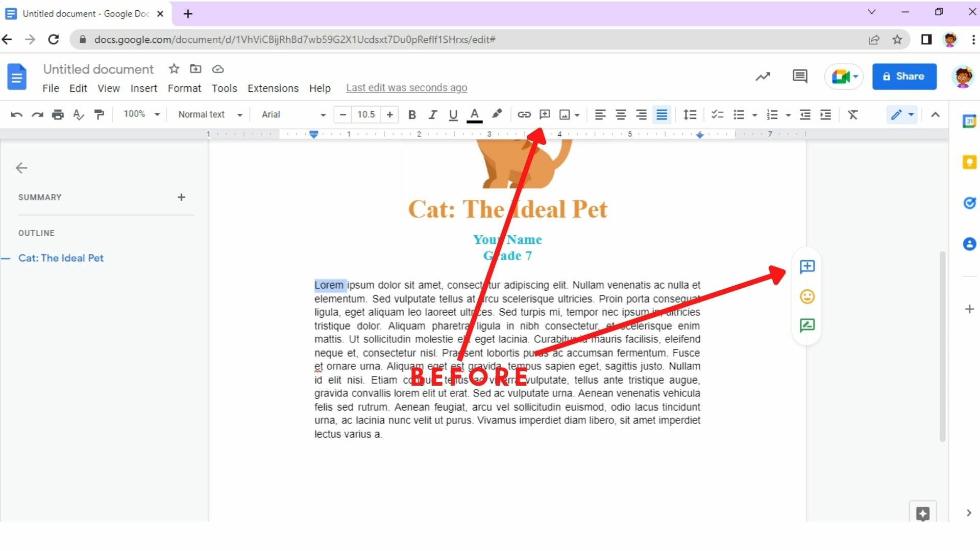Screen dimensions: 980x551
Task: Set center text alignment
Action: (621, 115)
